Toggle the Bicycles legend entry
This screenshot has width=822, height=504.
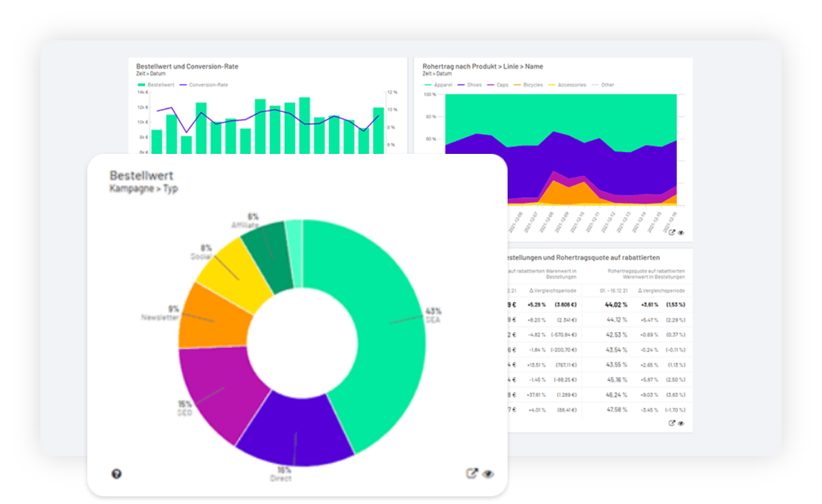(x=527, y=85)
